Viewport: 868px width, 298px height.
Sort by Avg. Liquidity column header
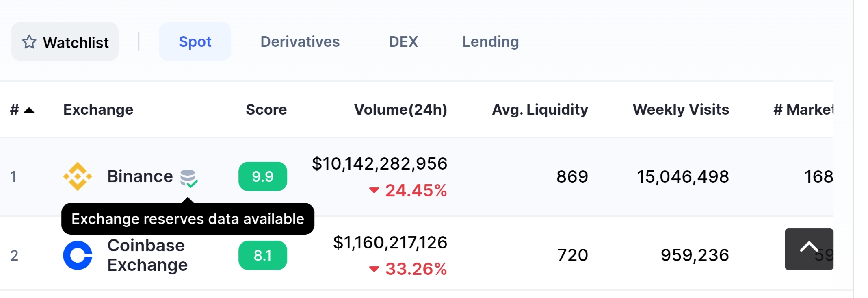coord(540,109)
